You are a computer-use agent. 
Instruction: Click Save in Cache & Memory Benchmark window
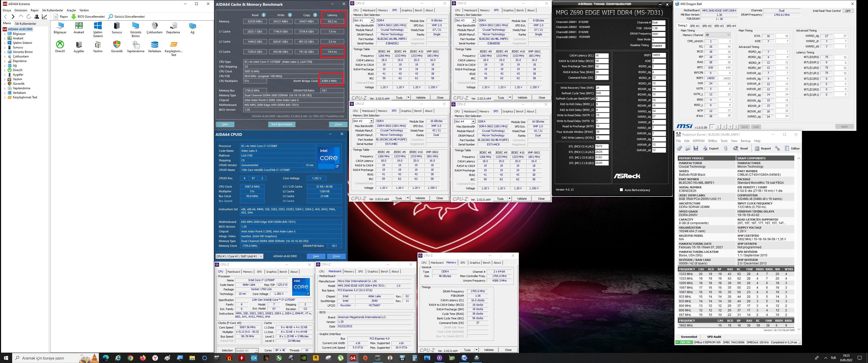pyautogui.click(x=225, y=124)
